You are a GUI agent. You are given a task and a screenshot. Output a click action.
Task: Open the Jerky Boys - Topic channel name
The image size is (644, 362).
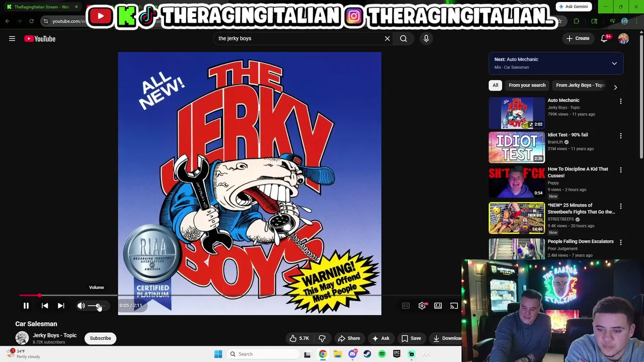click(x=55, y=335)
